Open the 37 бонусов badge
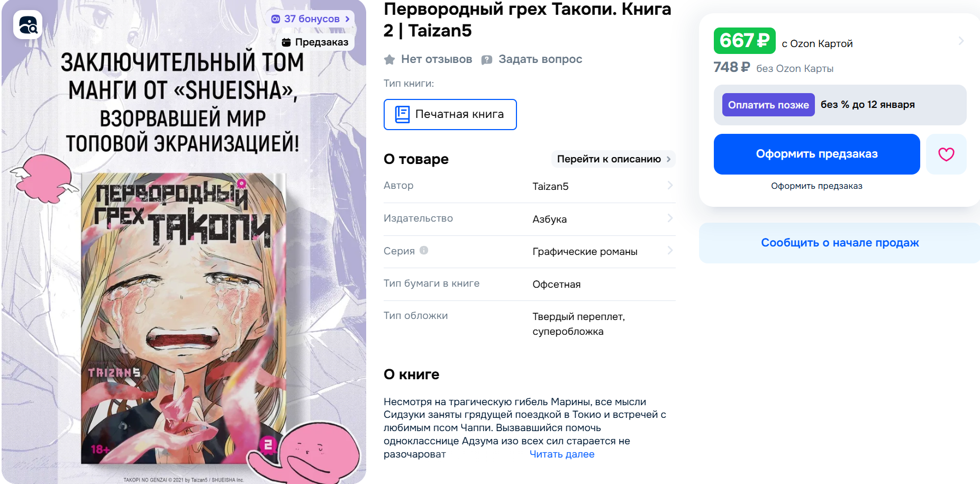 click(x=311, y=19)
